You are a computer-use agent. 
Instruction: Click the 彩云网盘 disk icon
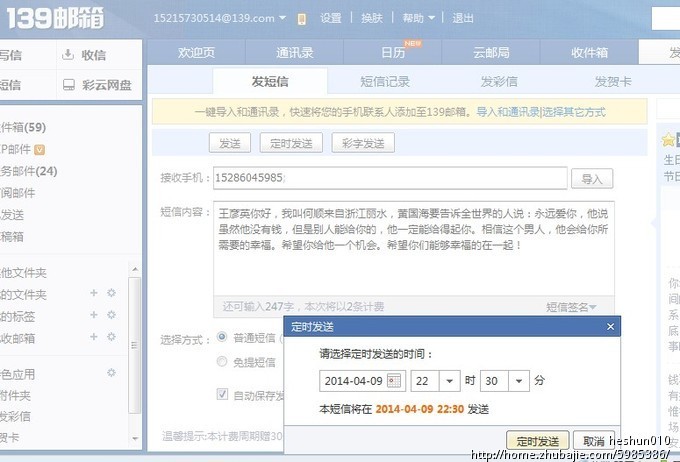click(x=69, y=84)
